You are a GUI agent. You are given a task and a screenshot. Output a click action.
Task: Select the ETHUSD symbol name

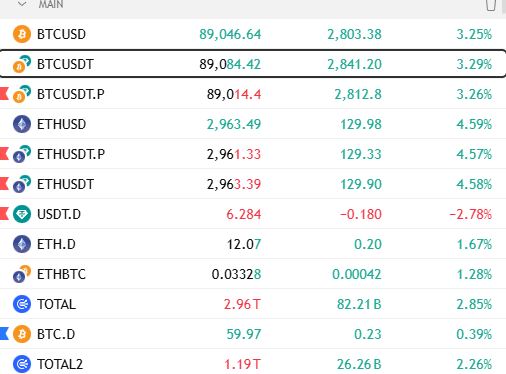tap(62, 124)
